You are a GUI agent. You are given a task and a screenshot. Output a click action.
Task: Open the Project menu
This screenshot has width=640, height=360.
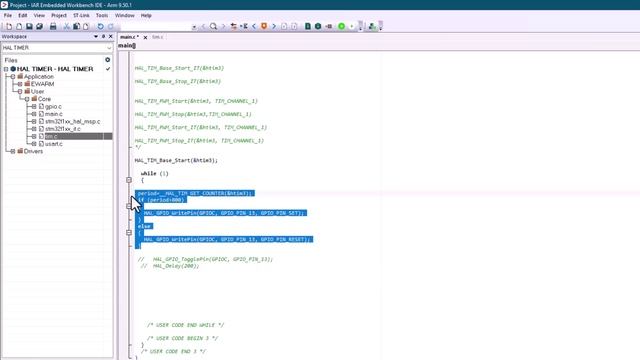59,16
